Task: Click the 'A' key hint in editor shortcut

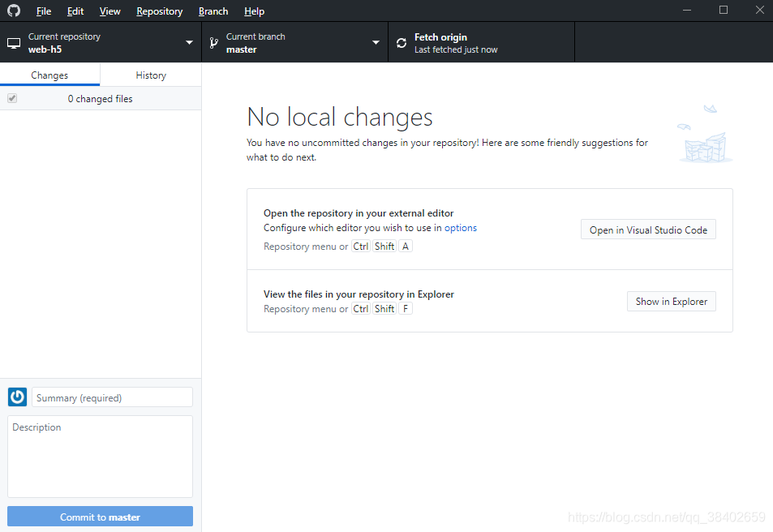Action: (x=406, y=246)
